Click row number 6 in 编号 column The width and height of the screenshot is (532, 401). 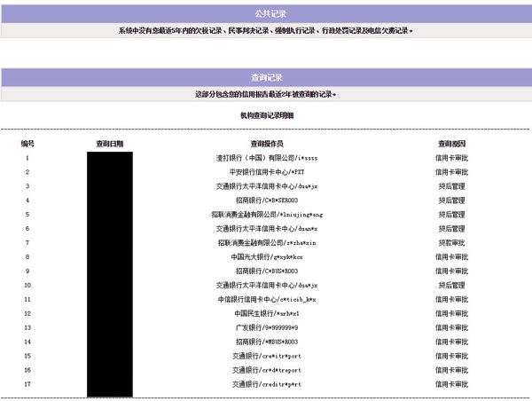tap(27, 229)
